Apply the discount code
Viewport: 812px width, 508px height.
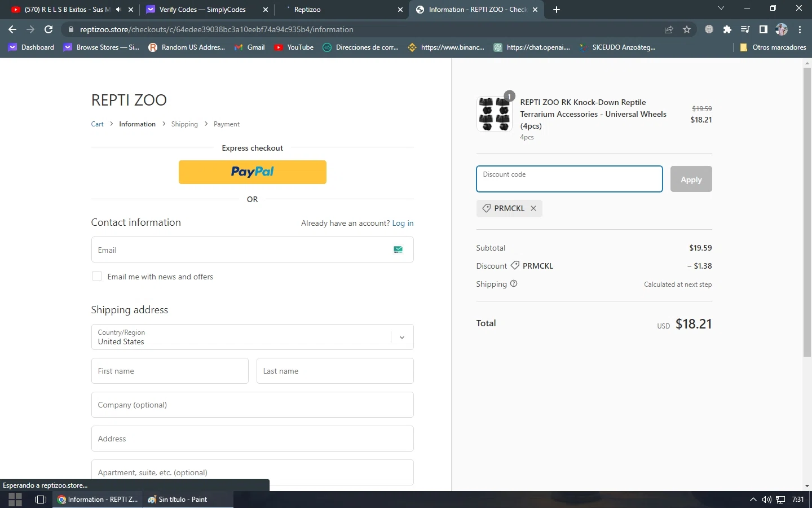point(691,179)
